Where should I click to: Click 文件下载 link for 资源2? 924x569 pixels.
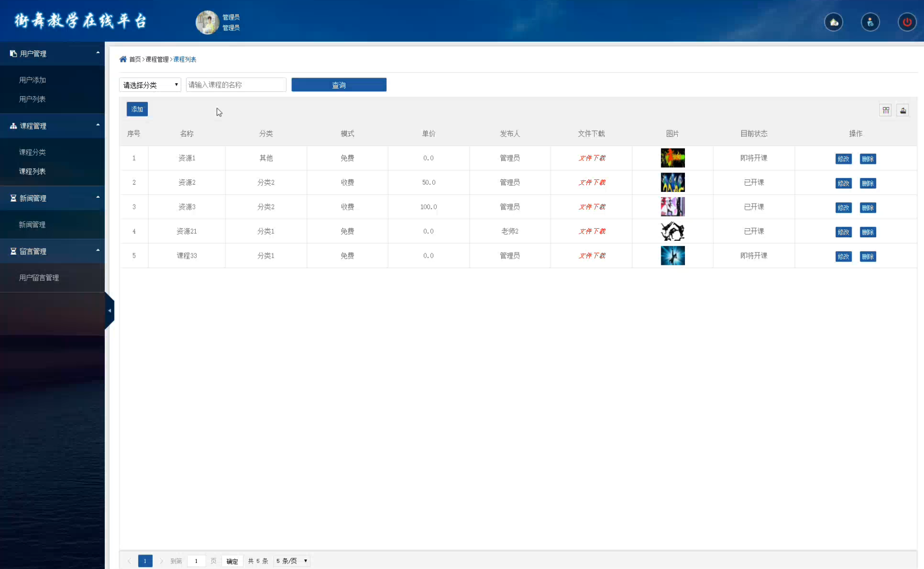point(592,182)
